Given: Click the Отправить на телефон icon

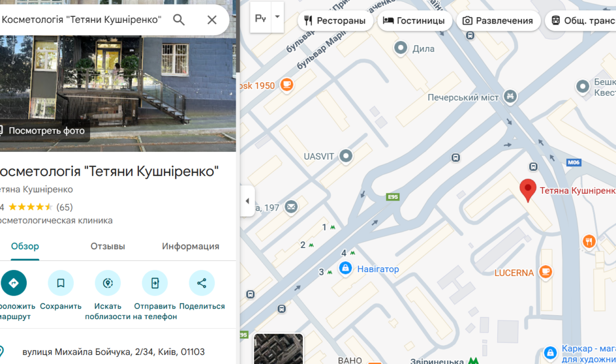Looking at the screenshot, I should click(155, 283).
